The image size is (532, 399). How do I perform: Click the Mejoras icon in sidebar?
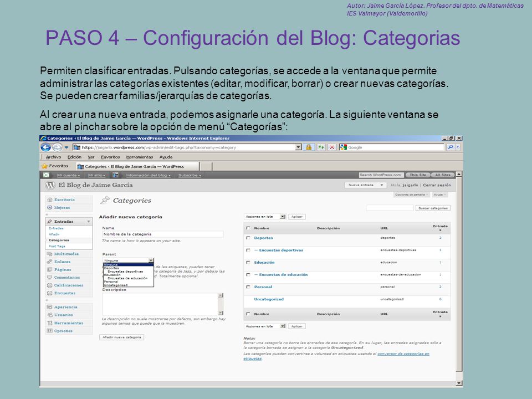(x=50, y=207)
